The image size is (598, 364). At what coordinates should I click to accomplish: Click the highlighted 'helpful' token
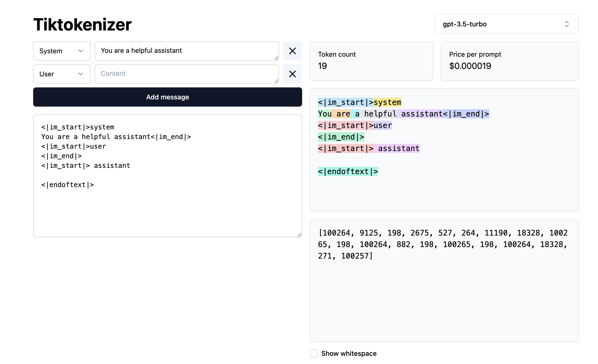[378, 114]
